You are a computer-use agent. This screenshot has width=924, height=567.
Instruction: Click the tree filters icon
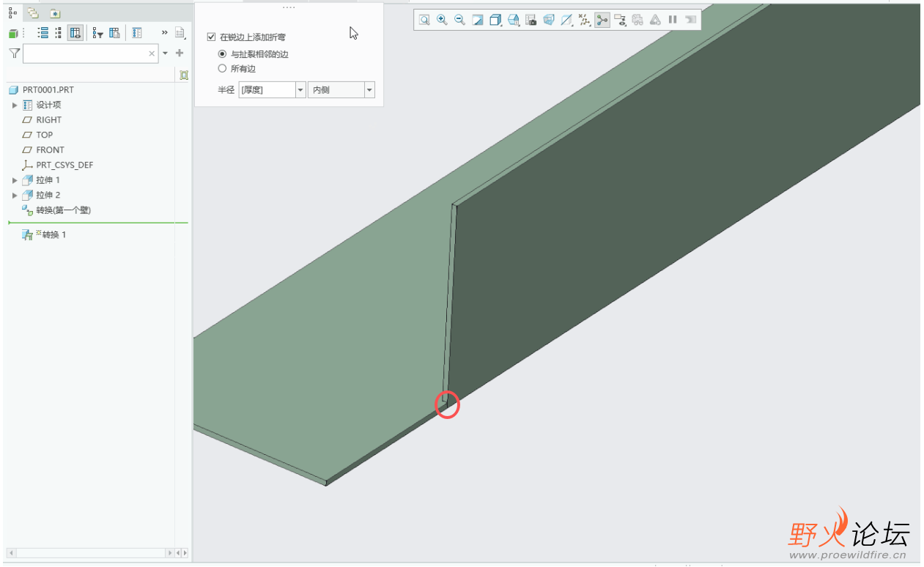coord(97,33)
